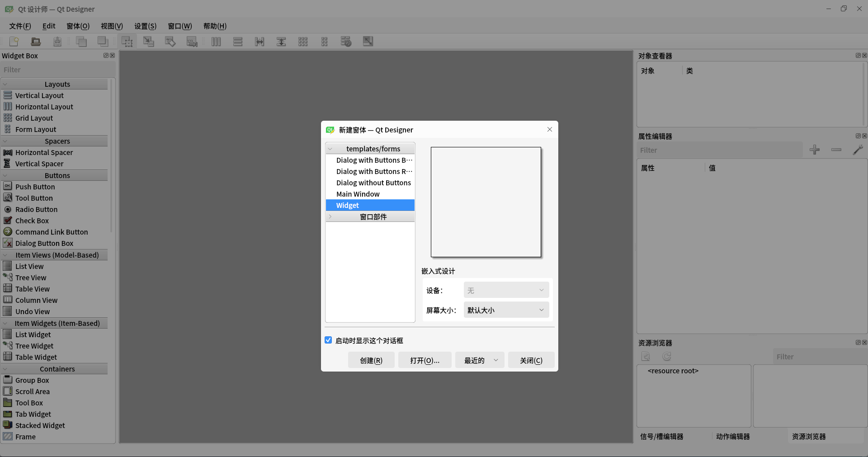Expand the 窗口部件 category in template list
The height and width of the screenshot is (457, 868).
(330, 217)
